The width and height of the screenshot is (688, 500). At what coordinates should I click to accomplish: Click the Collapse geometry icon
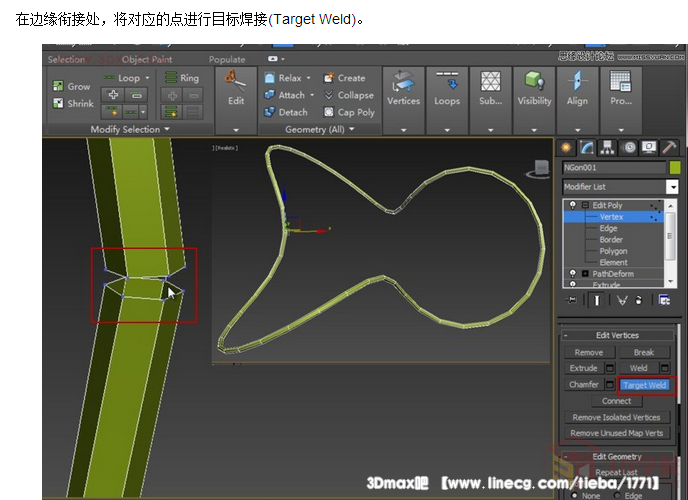(x=329, y=95)
